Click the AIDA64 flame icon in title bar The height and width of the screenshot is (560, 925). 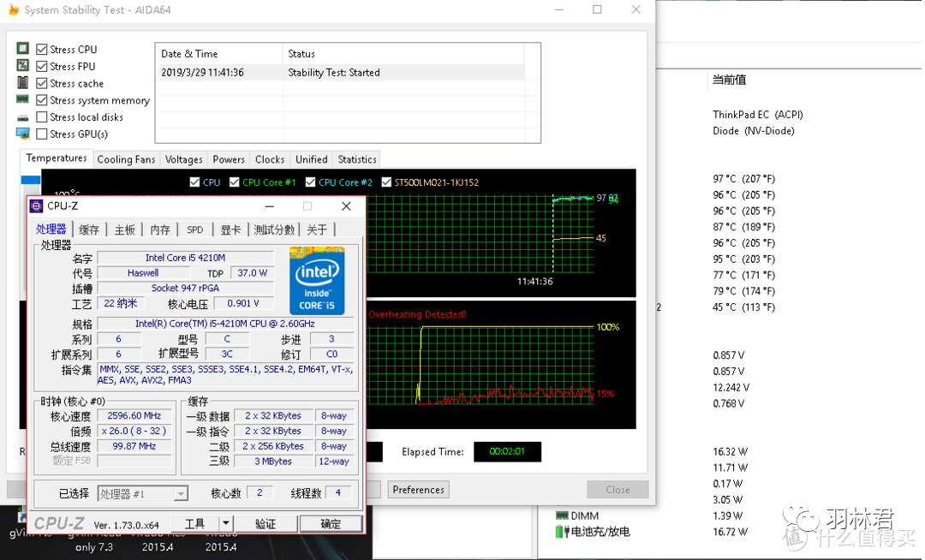tap(14, 10)
